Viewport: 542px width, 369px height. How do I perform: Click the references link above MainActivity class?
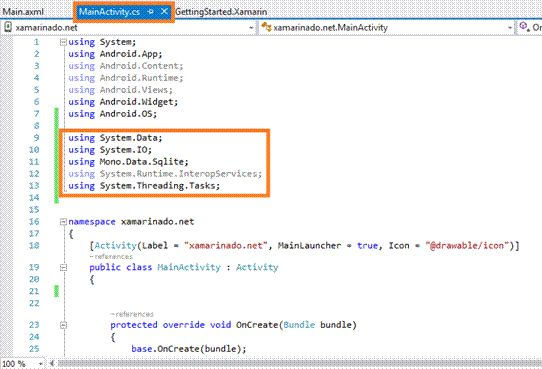[111, 257]
